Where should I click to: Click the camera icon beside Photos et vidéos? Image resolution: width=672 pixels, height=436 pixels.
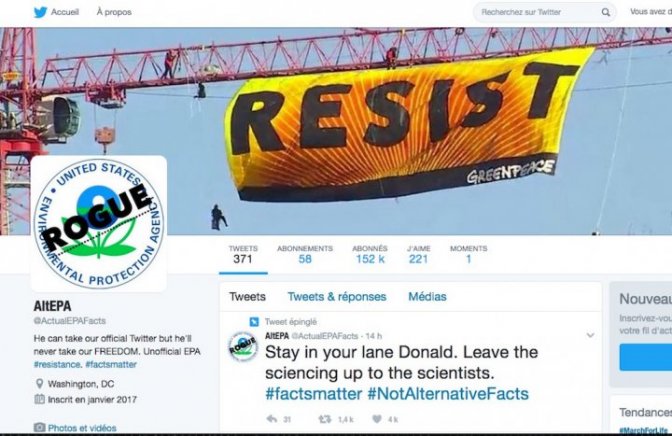(39, 427)
